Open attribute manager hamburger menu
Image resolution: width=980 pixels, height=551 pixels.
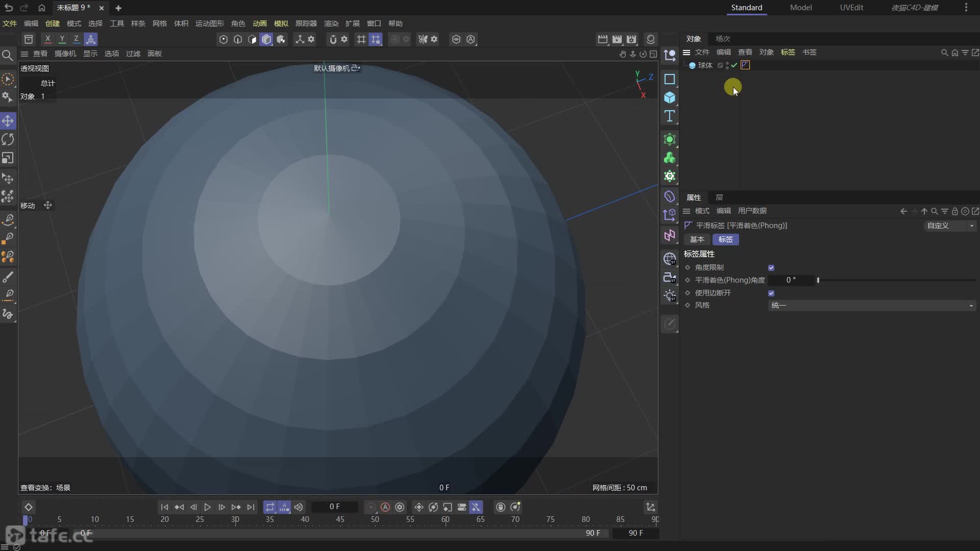pos(687,211)
